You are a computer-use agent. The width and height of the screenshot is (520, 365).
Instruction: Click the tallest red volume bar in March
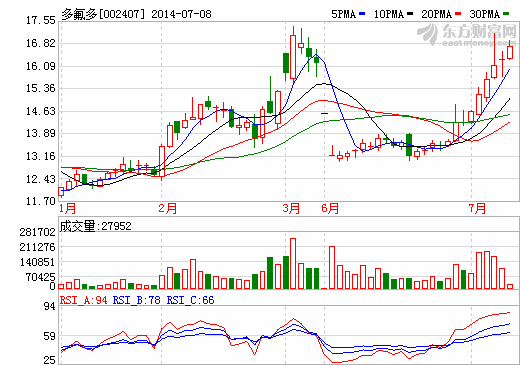point(293,264)
